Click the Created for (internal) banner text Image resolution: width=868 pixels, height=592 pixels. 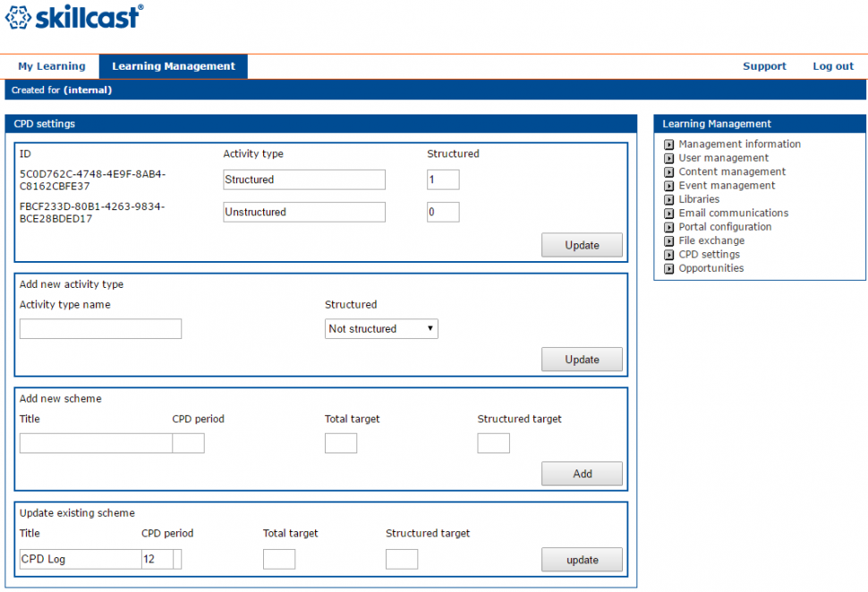[x=62, y=90]
